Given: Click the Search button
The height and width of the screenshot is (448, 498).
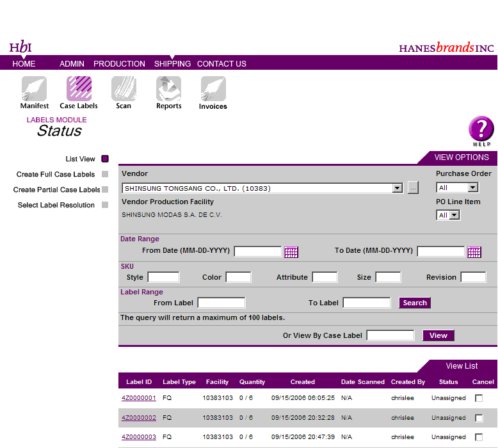Looking at the screenshot, I should (415, 303).
